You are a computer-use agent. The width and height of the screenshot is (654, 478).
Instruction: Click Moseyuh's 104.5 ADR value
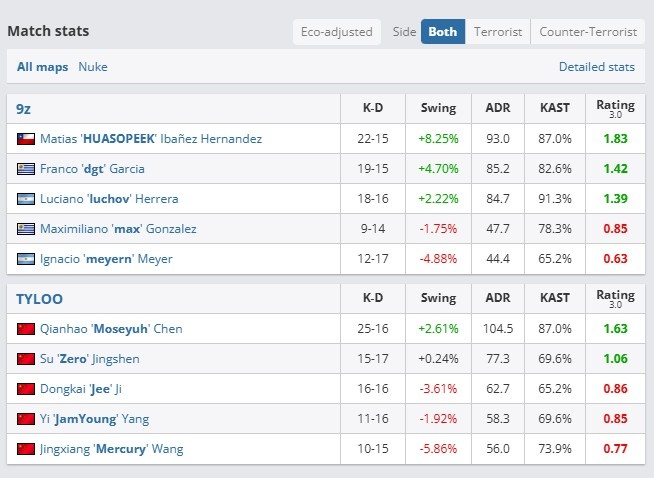[x=498, y=329]
